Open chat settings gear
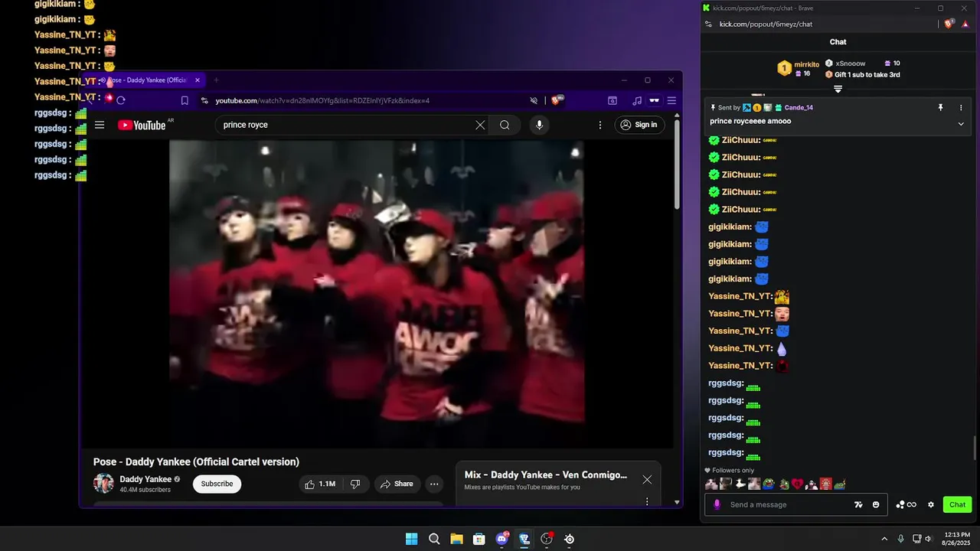Image resolution: width=980 pixels, height=551 pixels. (x=931, y=504)
